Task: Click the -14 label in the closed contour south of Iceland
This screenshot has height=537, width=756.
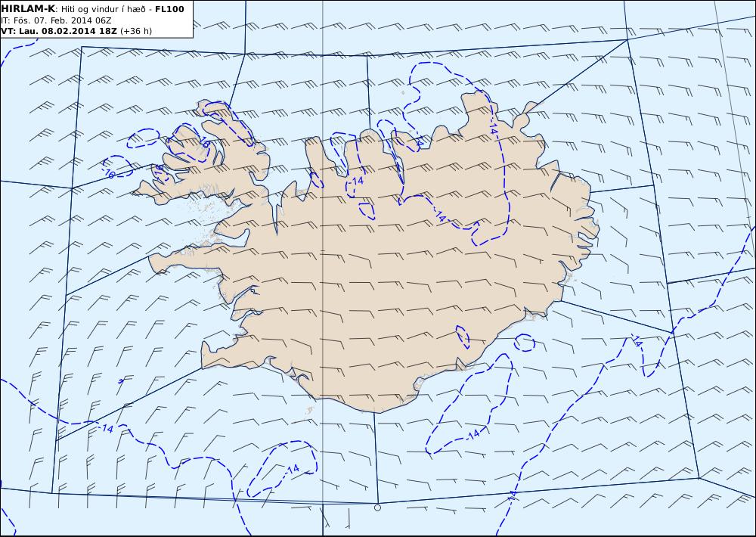Action: 292,469
